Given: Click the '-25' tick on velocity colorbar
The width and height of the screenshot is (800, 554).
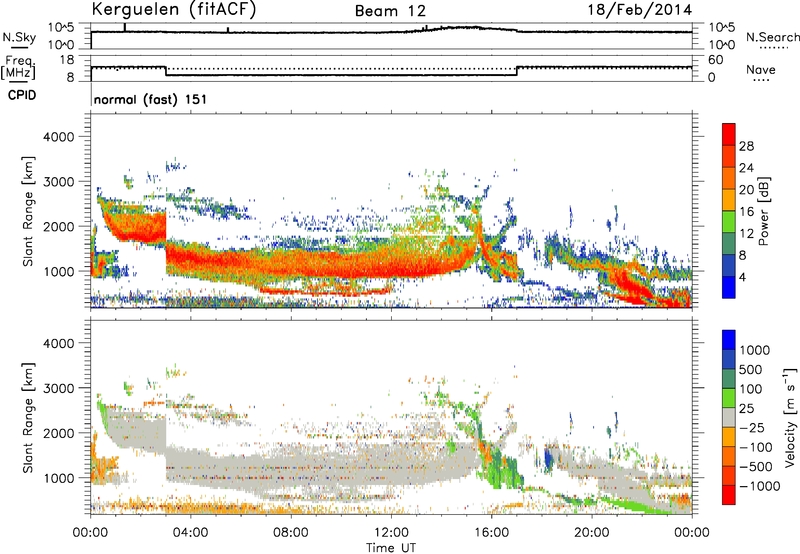Looking at the screenshot, I should (x=752, y=427).
